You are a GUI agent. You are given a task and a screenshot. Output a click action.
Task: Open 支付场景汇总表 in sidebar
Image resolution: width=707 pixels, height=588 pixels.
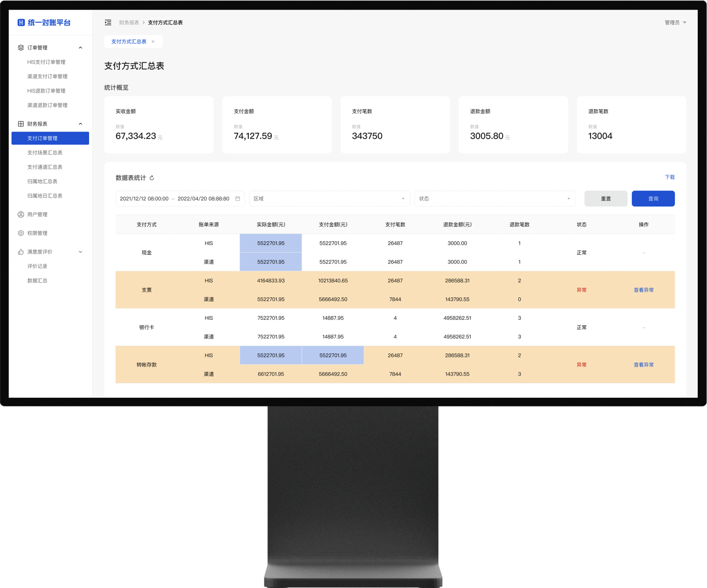(45, 153)
